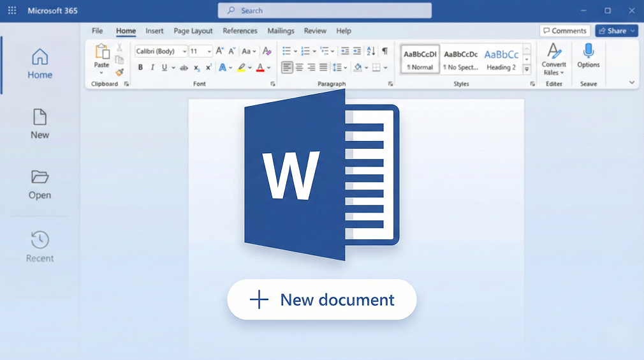Viewport: 644px width, 360px height.
Task: Open the Paragraph dialog launcher
Action: [x=390, y=84]
